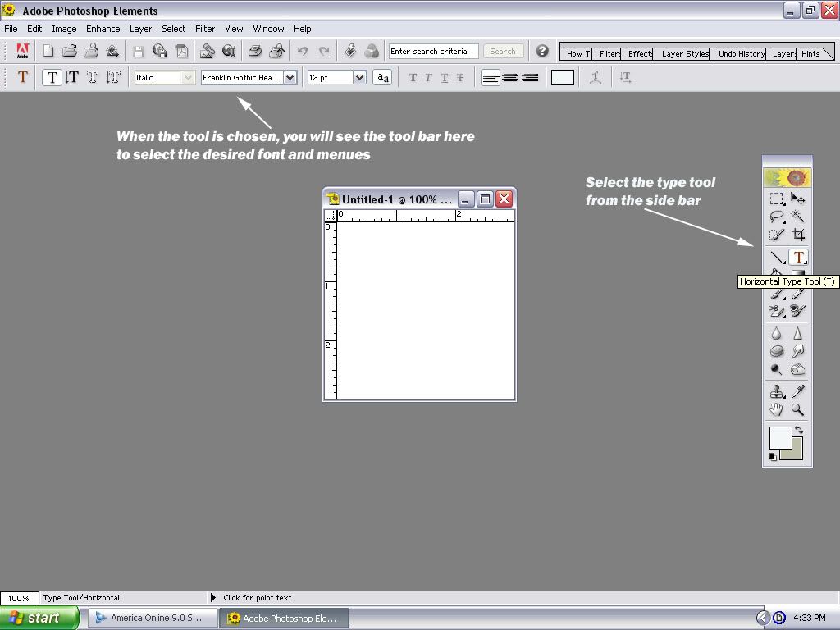This screenshot has height=630, width=840.
Task: Choose the vertical type option
Action: pos(72,77)
